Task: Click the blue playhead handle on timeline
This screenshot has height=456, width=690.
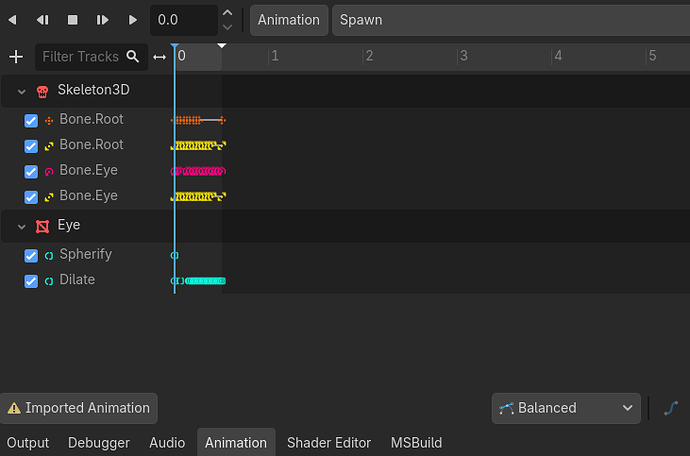Action: (x=175, y=46)
